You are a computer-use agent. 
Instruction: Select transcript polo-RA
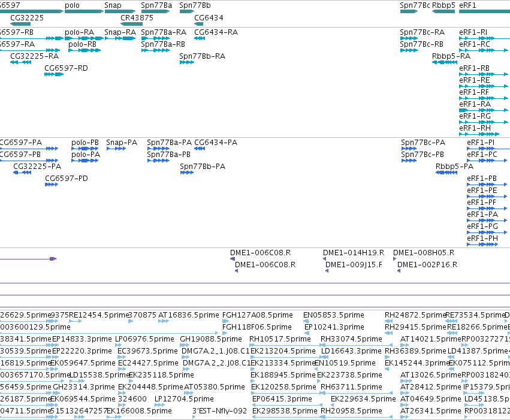79,32
